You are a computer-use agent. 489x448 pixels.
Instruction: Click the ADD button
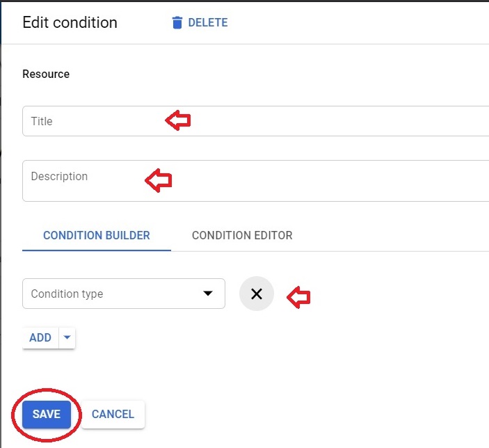40,337
